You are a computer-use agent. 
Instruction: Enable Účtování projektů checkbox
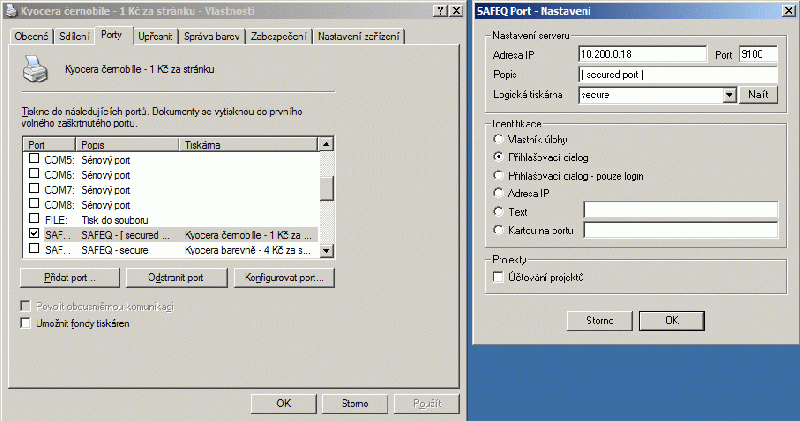[x=498, y=277]
